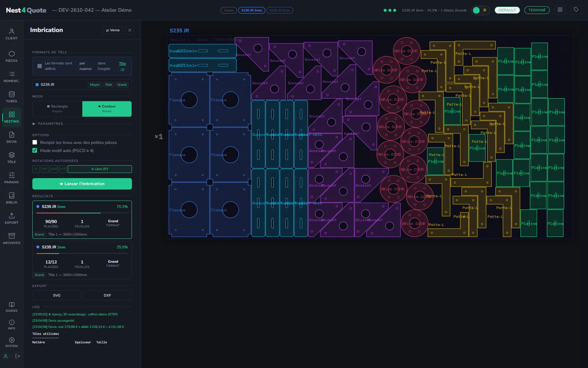588x368 pixels.
Task: Open the Info section
Action: click(11, 324)
